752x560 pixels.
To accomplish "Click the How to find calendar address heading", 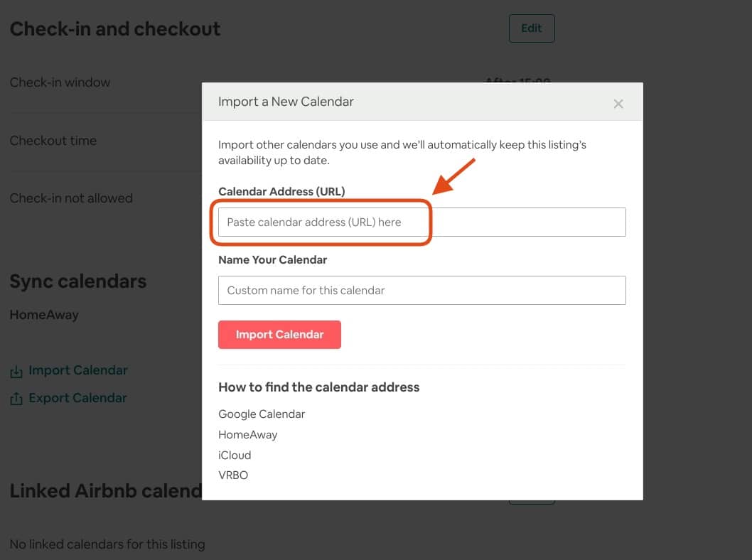I will coord(318,387).
